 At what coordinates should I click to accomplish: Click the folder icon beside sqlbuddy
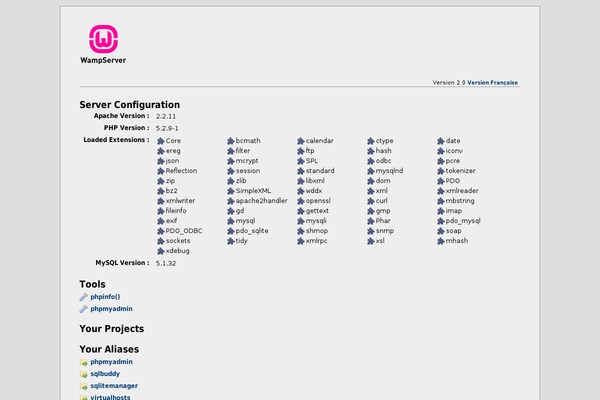click(x=83, y=374)
